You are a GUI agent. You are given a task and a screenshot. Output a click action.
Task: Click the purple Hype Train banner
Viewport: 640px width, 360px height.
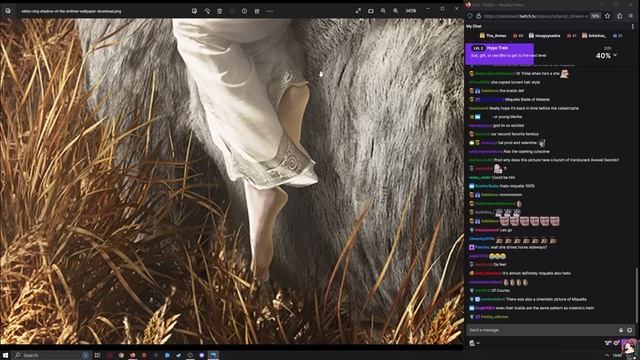pos(499,53)
